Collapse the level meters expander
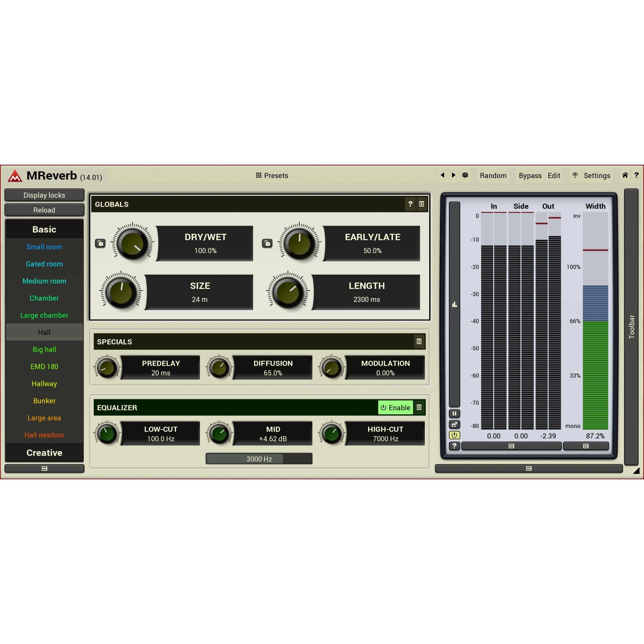 [511, 446]
